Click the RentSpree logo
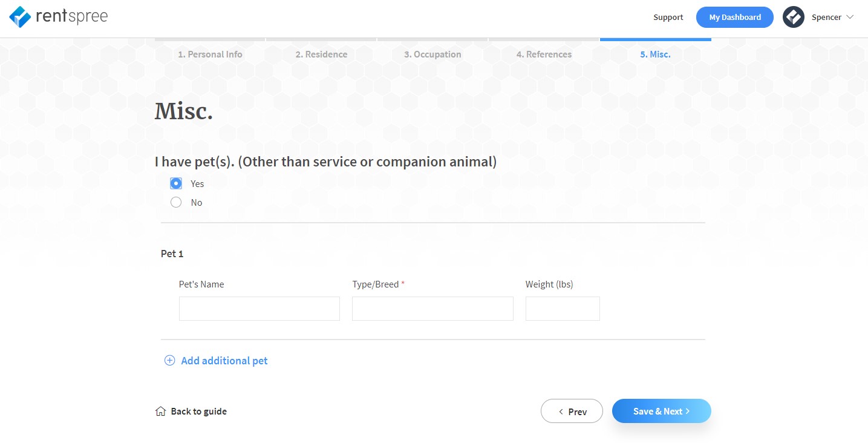The width and height of the screenshot is (868, 443). coord(58,16)
